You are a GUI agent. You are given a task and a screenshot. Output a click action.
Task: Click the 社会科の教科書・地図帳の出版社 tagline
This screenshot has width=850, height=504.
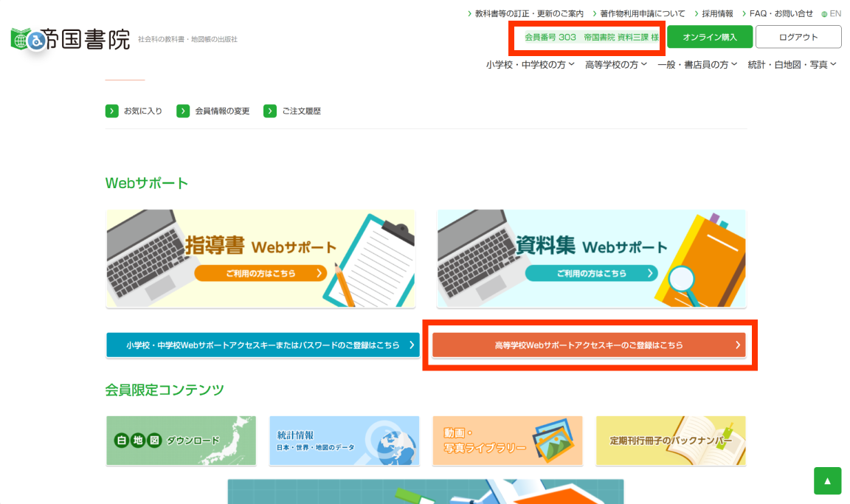click(x=187, y=39)
